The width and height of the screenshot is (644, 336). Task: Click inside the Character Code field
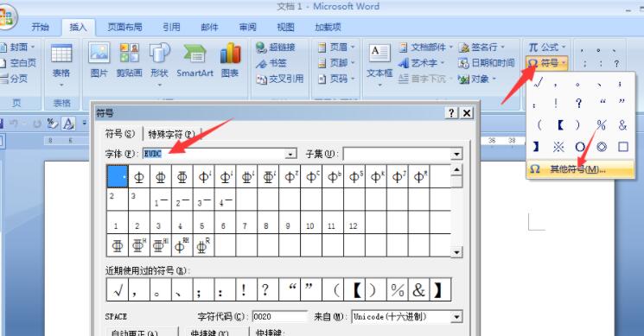pyautogui.click(x=279, y=316)
